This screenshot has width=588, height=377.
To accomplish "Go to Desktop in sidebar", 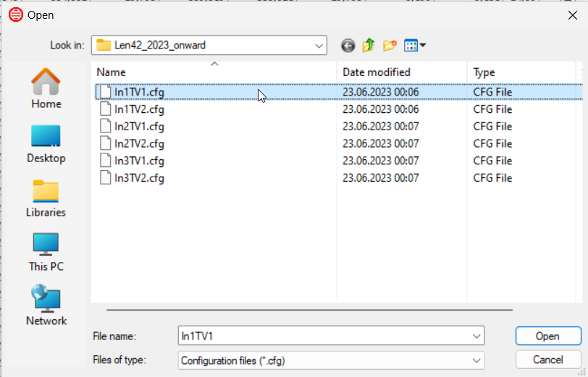I will tap(46, 144).
